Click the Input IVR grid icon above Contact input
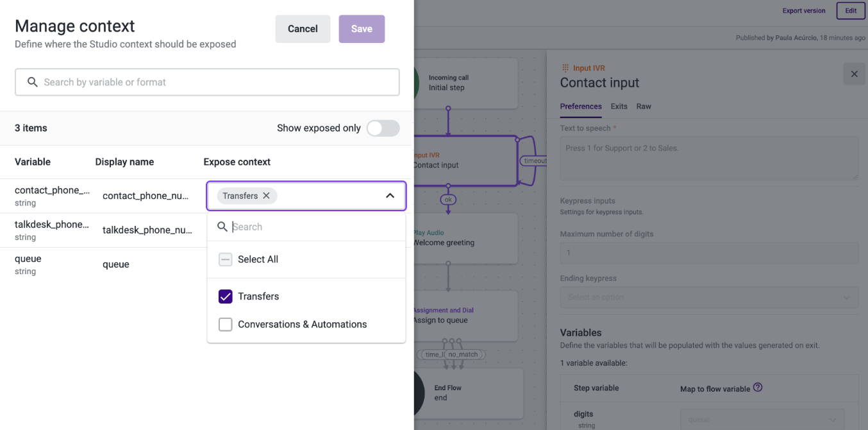The height and width of the screenshot is (430, 868). pyautogui.click(x=565, y=68)
